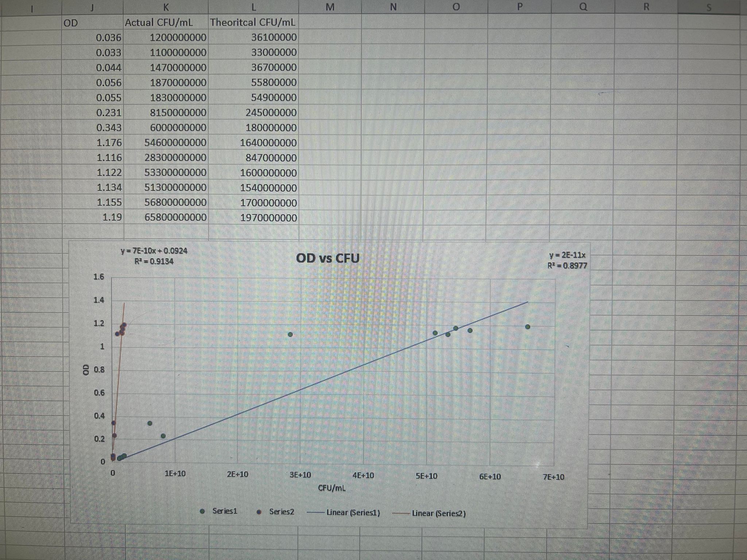Screen dimensions: 747x560
Task: Click the equation "y = 7E-10x + 0.0924"
Action: (x=154, y=251)
